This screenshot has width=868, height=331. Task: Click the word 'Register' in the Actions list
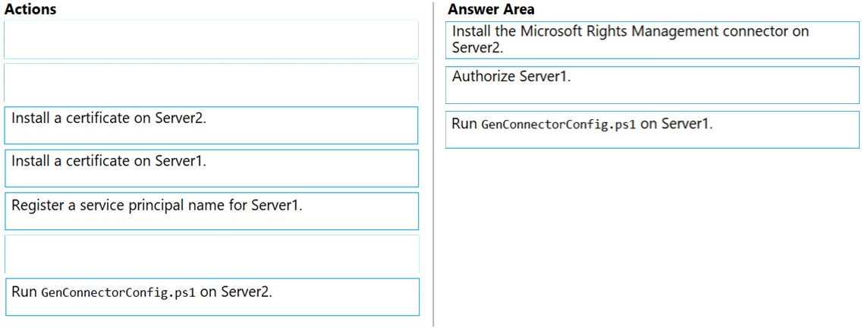coord(33,206)
